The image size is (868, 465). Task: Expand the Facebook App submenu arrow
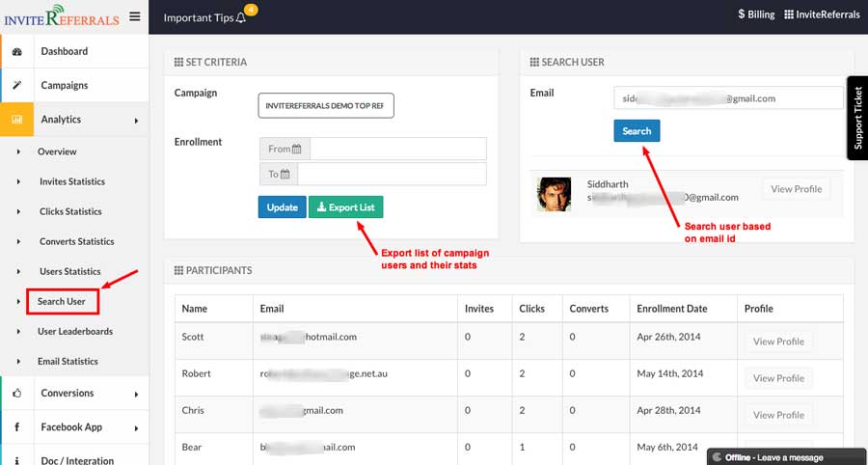pyautogui.click(x=136, y=428)
